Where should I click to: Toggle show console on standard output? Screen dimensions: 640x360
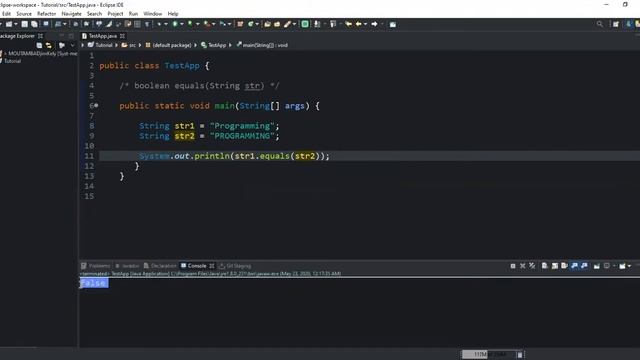point(574,266)
